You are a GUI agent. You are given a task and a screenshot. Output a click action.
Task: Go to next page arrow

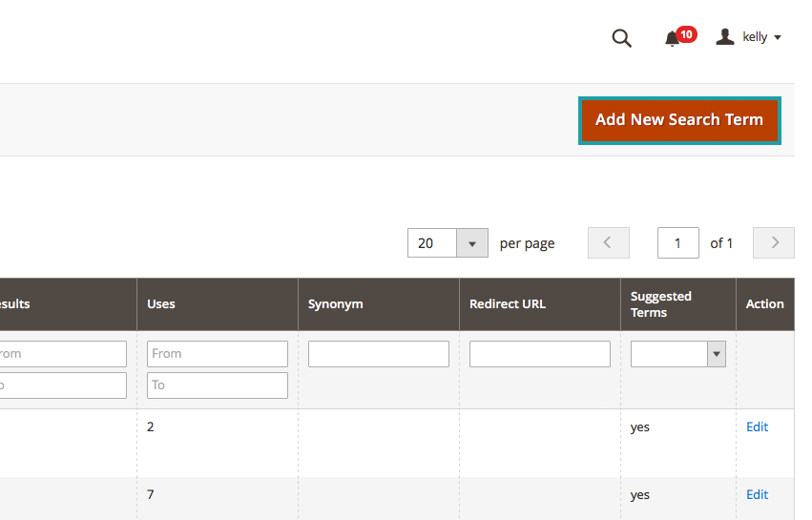pos(774,243)
